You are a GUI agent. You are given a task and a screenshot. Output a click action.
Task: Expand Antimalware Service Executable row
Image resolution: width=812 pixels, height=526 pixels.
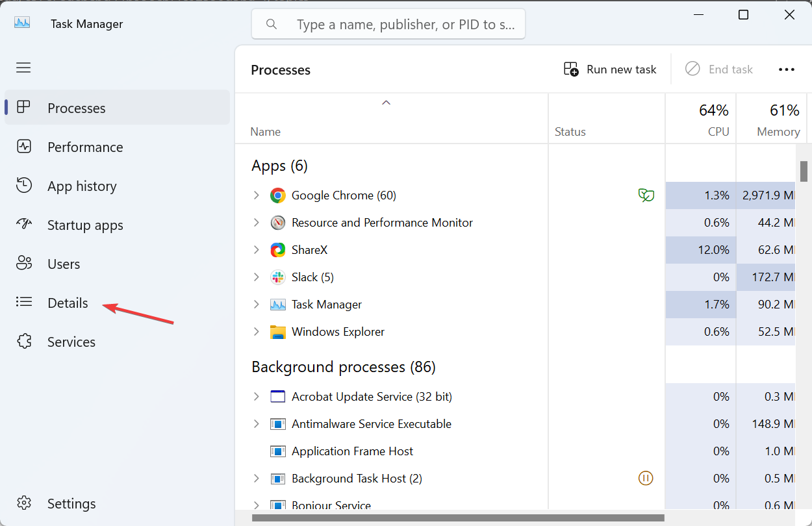click(256, 424)
